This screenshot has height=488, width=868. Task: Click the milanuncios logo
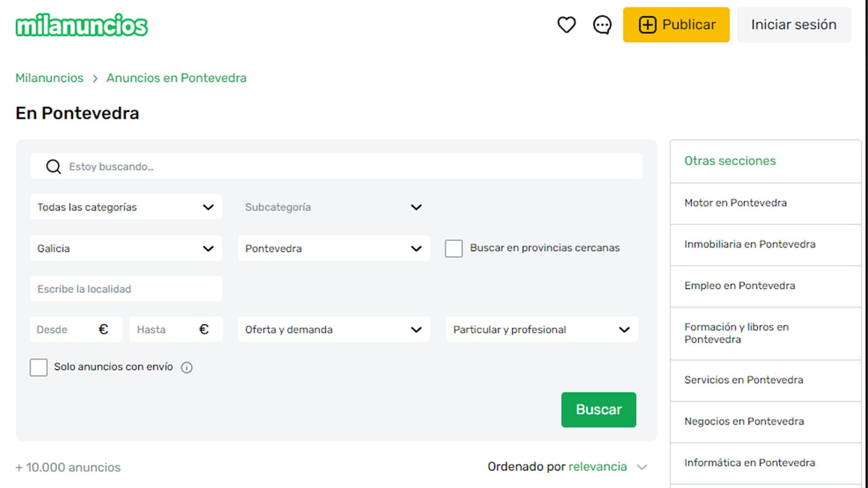81,25
